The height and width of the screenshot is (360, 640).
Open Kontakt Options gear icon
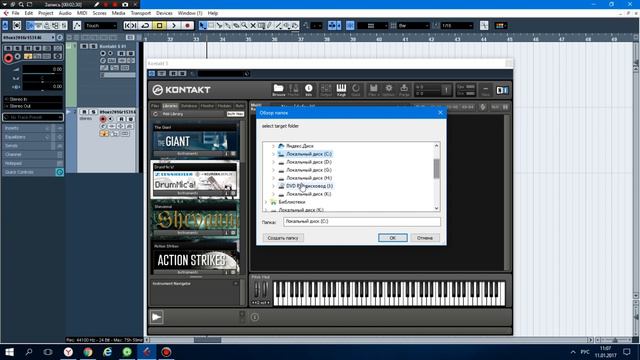pyautogui.click(x=389, y=89)
